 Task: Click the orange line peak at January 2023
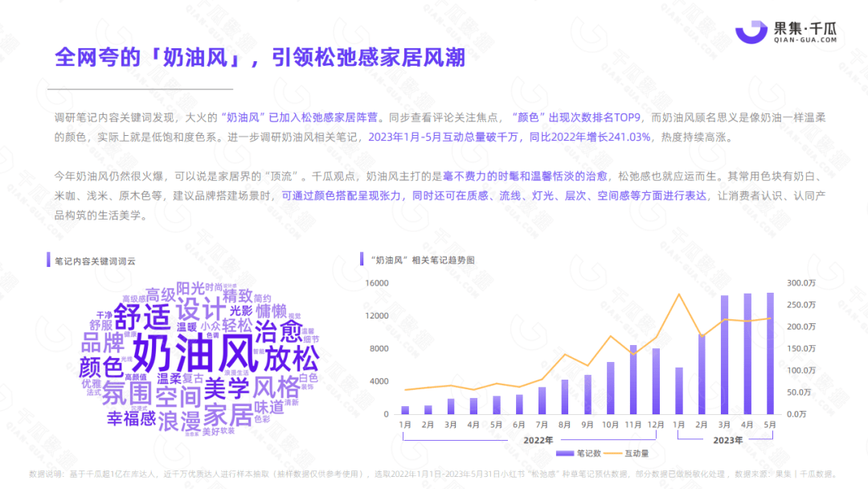(678, 294)
